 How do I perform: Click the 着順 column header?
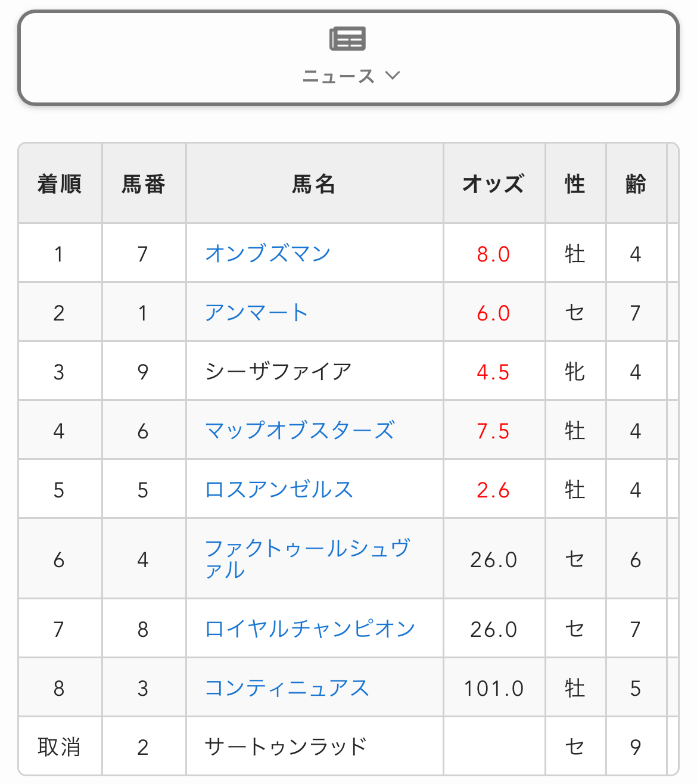click(x=60, y=184)
